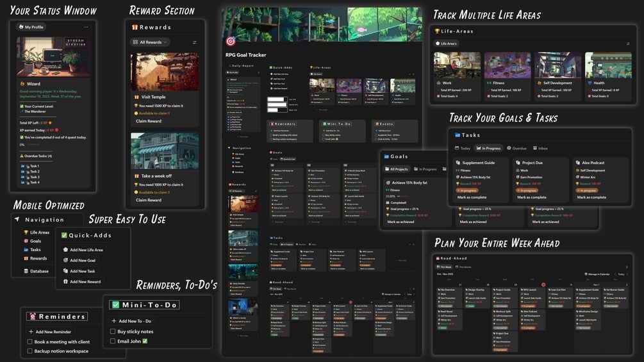Claim Reward for Take a week off
Screen dimensions: 644x362
point(148,200)
